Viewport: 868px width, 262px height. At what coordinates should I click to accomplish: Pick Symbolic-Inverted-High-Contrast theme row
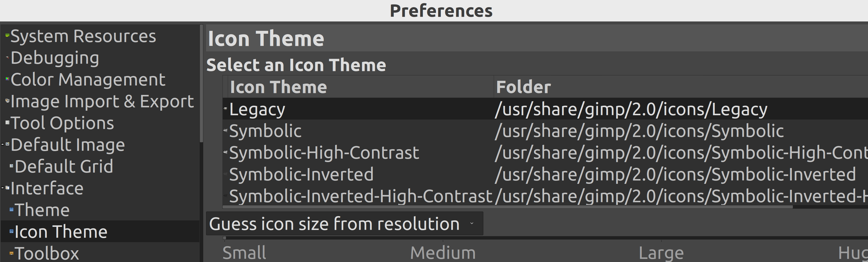click(x=361, y=196)
